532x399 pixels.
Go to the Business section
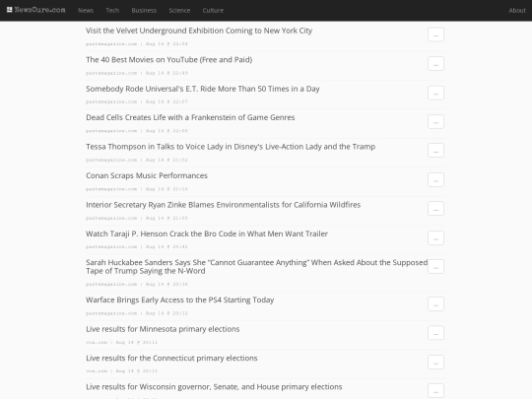coord(144,11)
